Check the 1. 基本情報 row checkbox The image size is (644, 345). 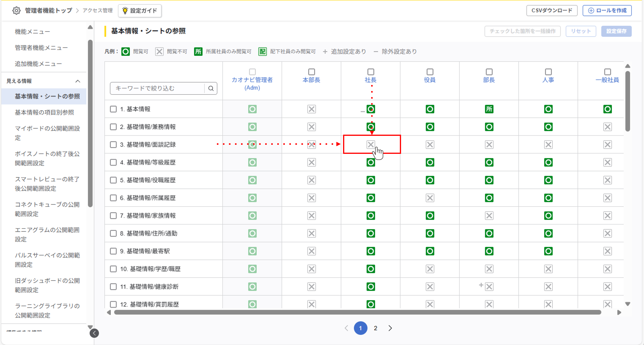tap(113, 109)
